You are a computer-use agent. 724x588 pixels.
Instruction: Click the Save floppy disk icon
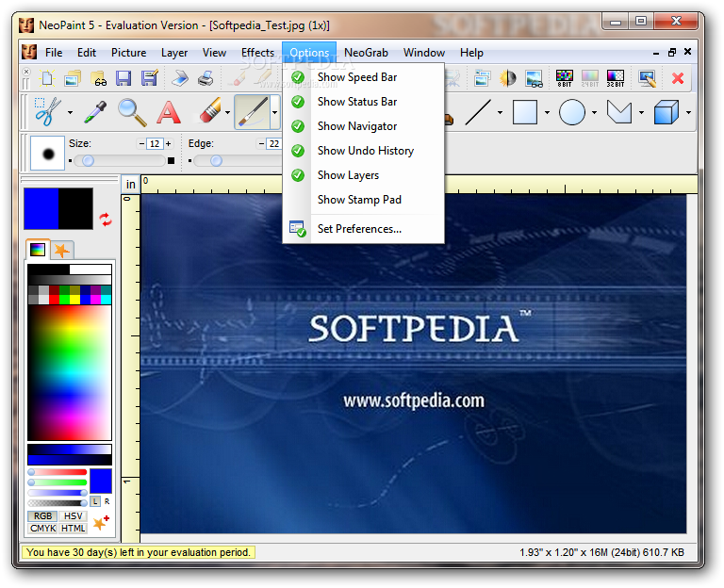coord(123,78)
